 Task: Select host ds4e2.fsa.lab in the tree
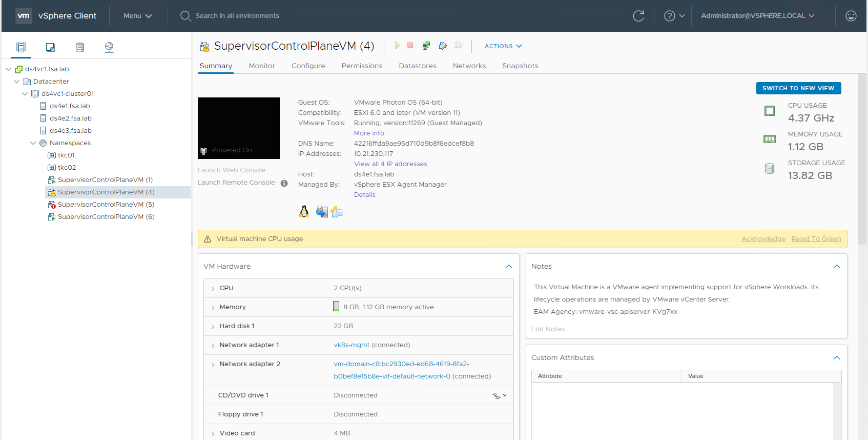(x=71, y=118)
